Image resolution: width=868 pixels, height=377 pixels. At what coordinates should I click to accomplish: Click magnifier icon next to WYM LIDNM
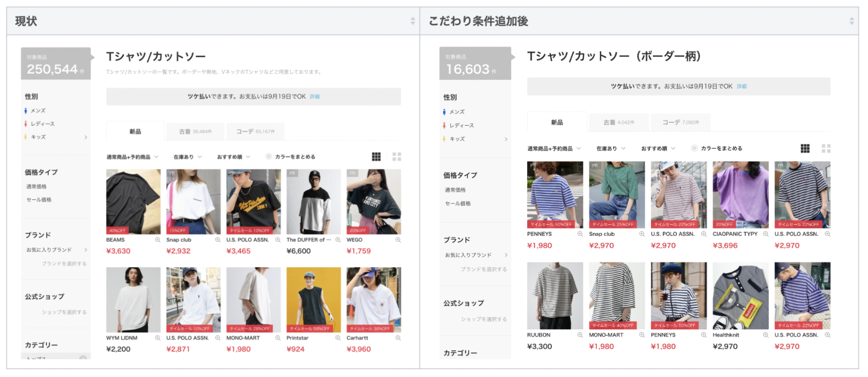pos(158,338)
